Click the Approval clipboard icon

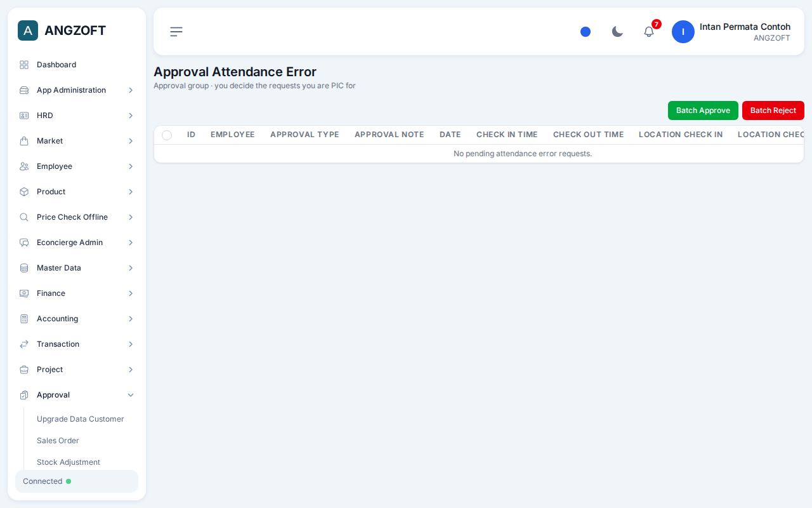pyautogui.click(x=24, y=395)
